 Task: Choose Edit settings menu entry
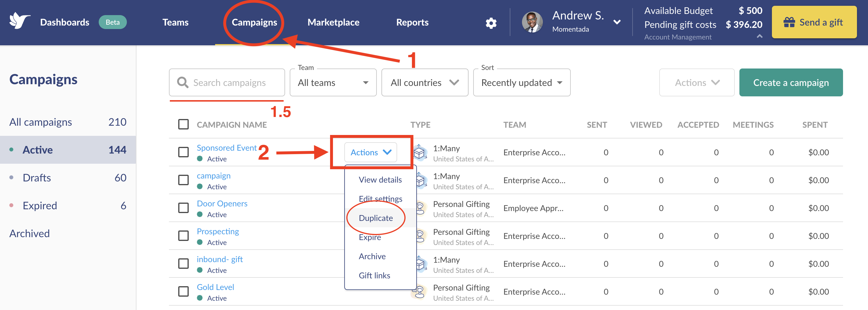click(380, 199)
